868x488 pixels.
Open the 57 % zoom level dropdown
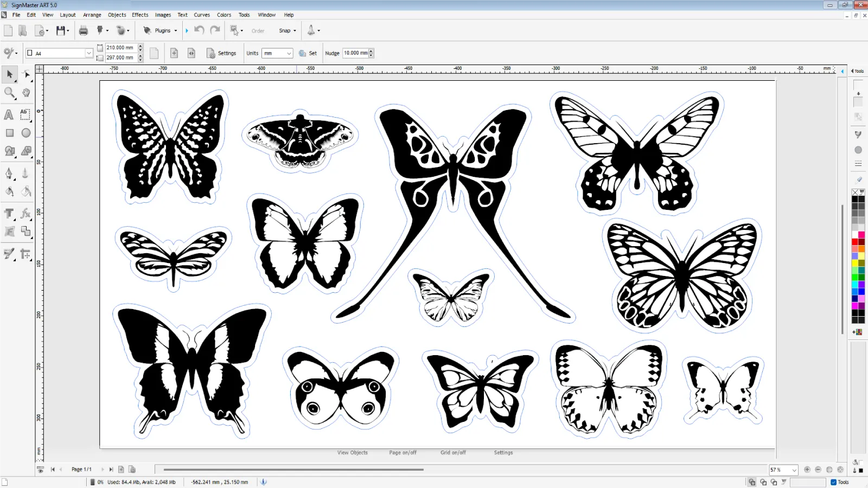point(794,470)
